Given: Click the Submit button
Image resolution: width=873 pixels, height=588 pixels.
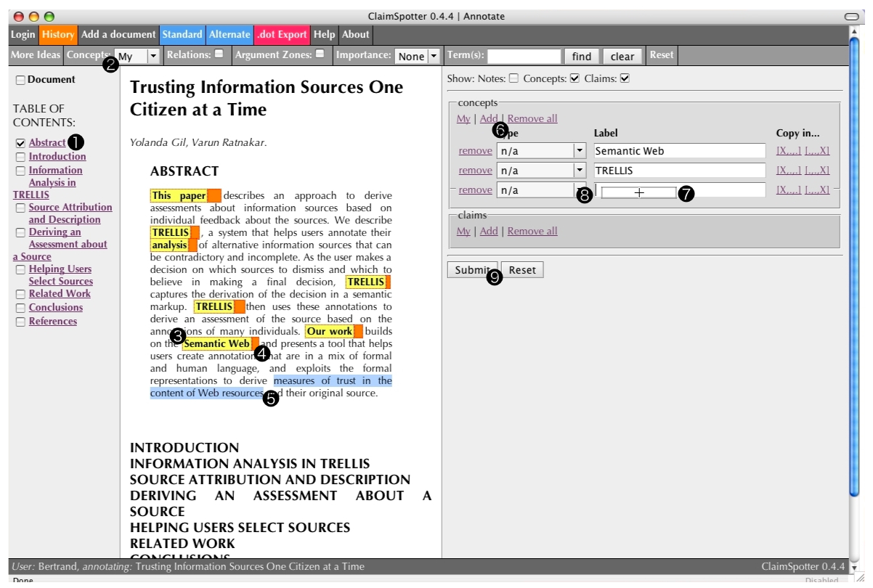Looking at the screenshot, I should pos(472,270).
